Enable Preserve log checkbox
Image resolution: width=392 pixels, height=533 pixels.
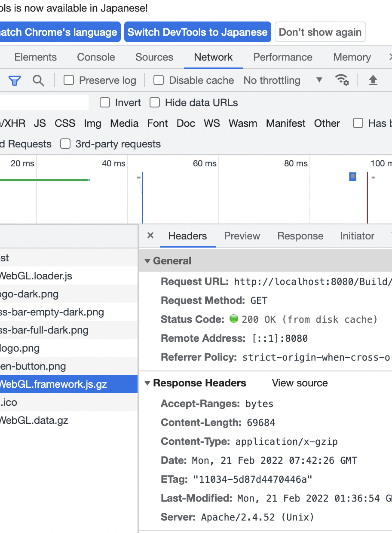click(69, 80)
